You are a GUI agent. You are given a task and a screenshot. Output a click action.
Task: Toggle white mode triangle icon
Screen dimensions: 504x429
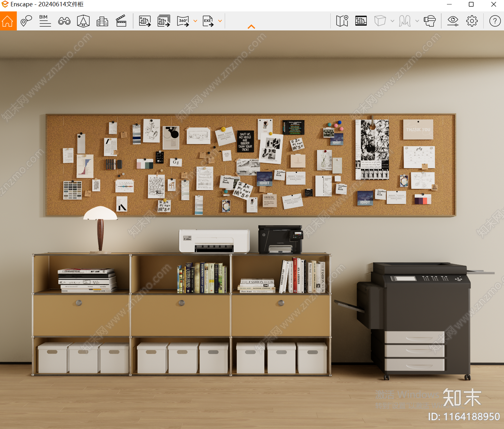coord(83,21)
